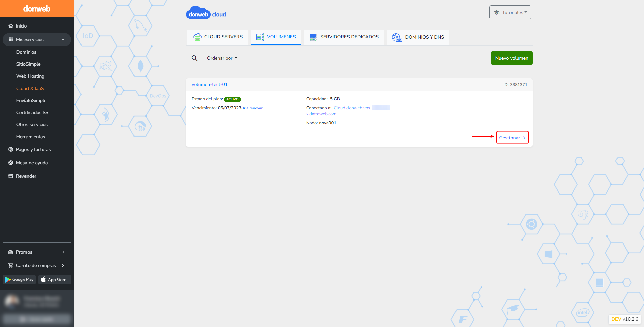Screen dimensions: 644x327
Task: Collapse the Mis Servicios section chevron
Action: tap(63, 39)
